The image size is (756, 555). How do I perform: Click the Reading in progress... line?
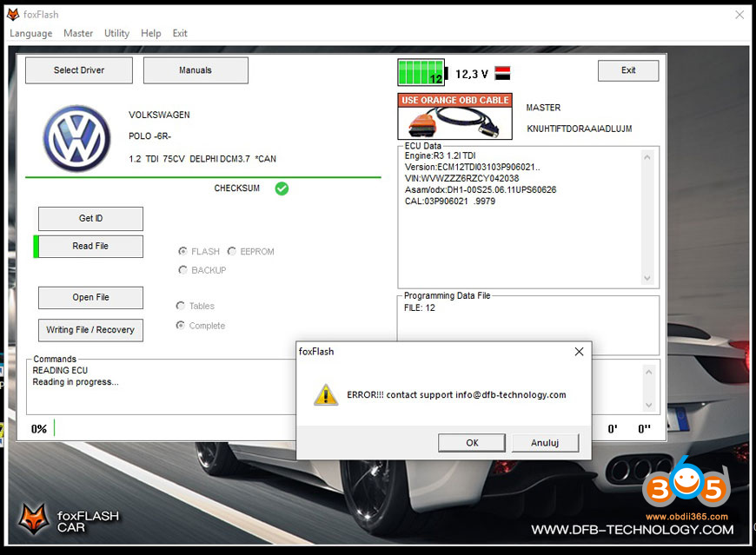click(x=76, y=382)
